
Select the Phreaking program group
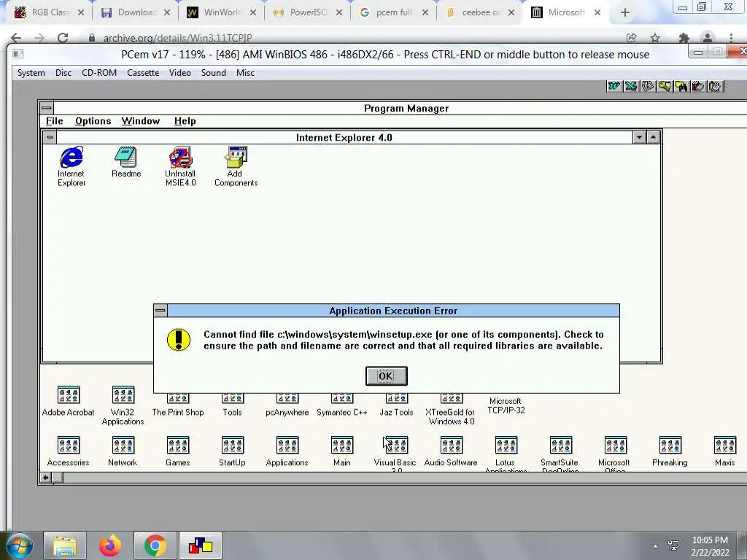[x=670, y=451]
